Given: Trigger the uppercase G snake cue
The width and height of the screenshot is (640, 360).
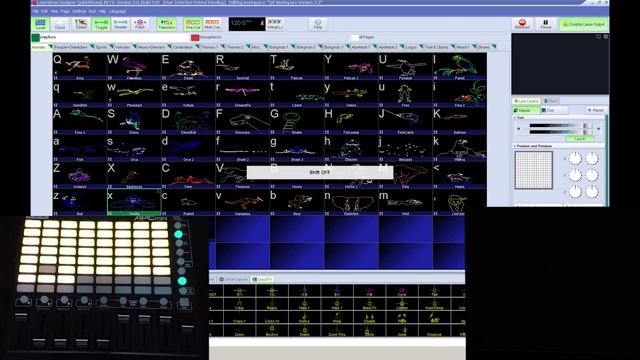Looking at the screenshot, I should click(x=297, y=121).
